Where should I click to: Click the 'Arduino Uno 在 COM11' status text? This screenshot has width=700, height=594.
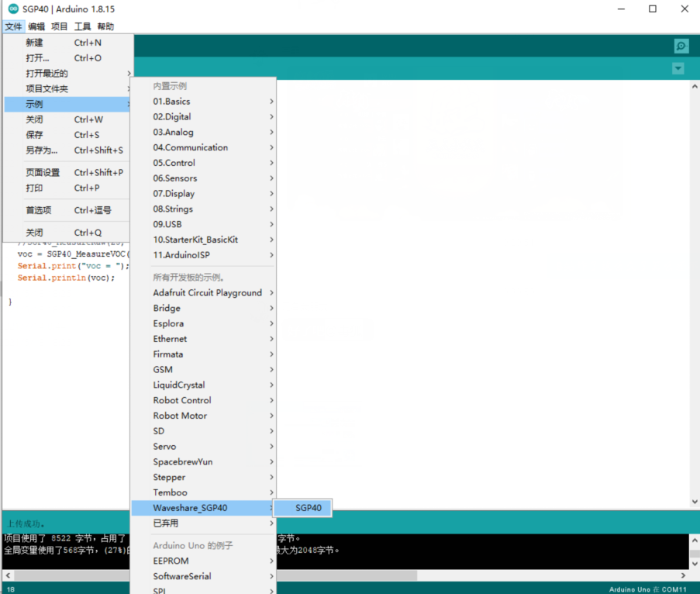tap(648, 589)
